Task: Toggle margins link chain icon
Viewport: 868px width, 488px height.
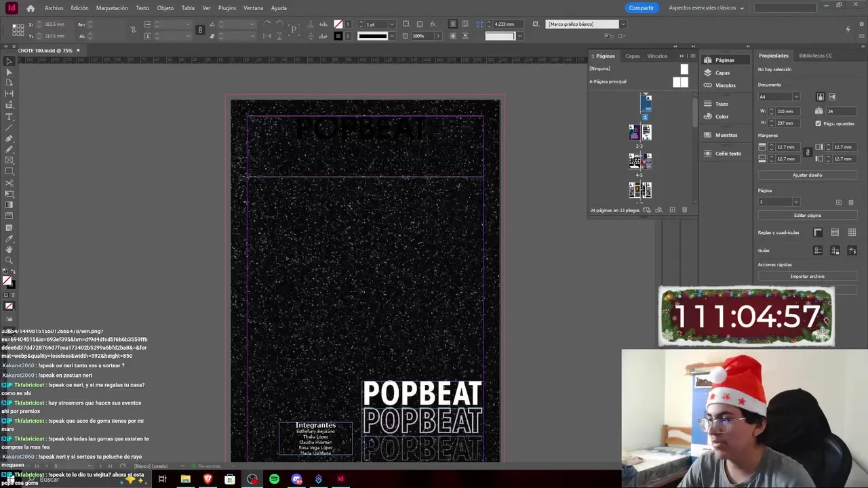Action: pos(807,152)
